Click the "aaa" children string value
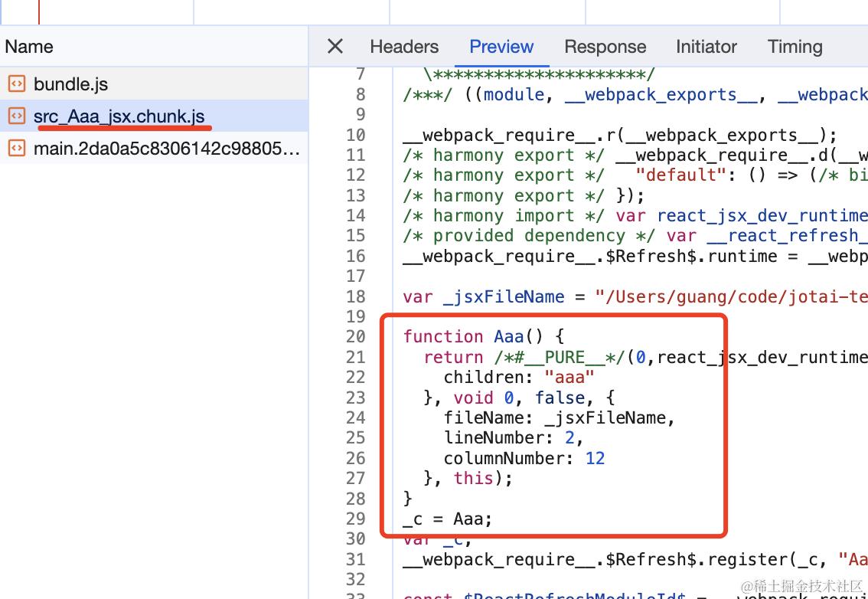 [x=569, y=378]
